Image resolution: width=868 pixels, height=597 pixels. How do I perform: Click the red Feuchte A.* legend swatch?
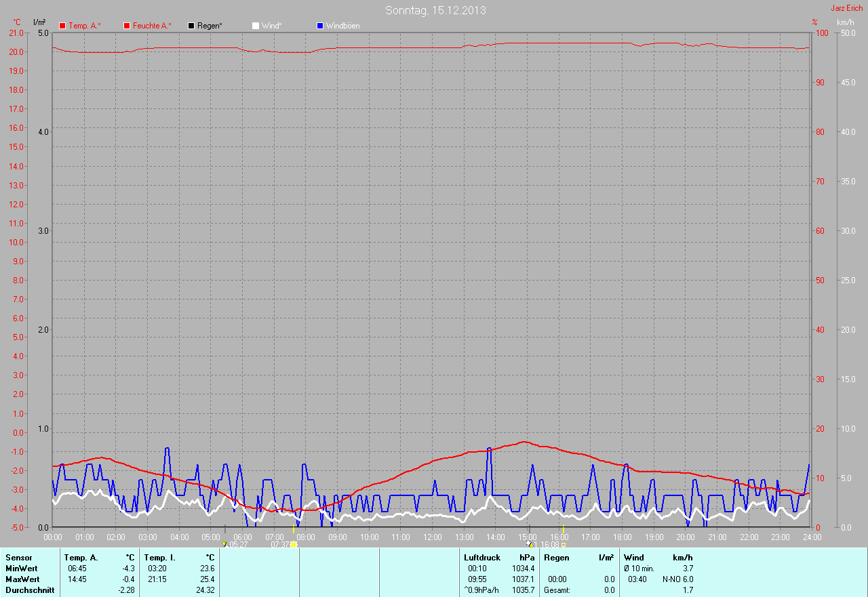(126, 26)
